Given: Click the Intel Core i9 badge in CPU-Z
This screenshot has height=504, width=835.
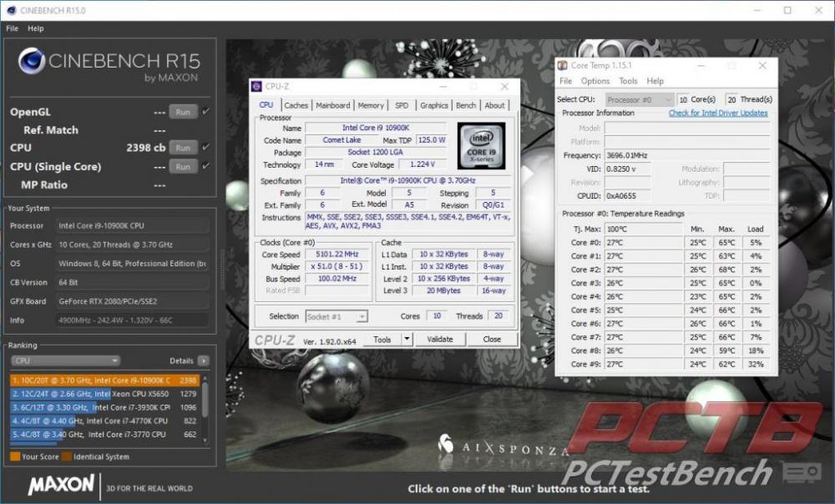Looking at the screenshot, I should 482,145.
